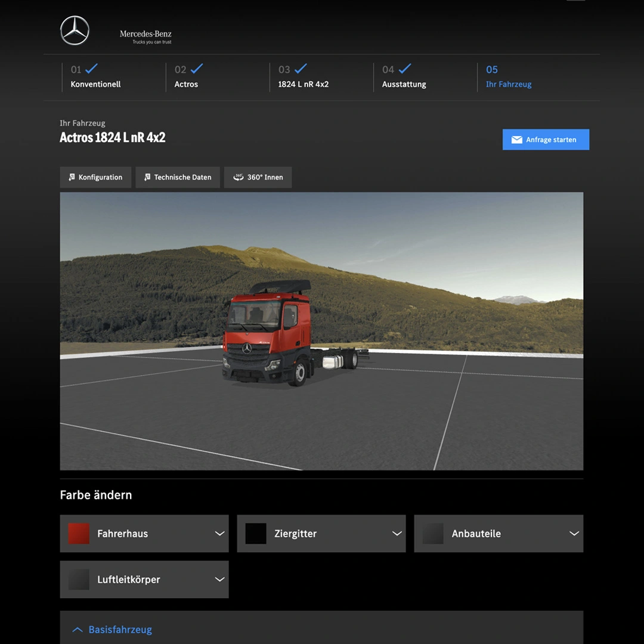Expand the Luftleitkörper color options
The image size is (644, 644).
(x=219, y=580)
